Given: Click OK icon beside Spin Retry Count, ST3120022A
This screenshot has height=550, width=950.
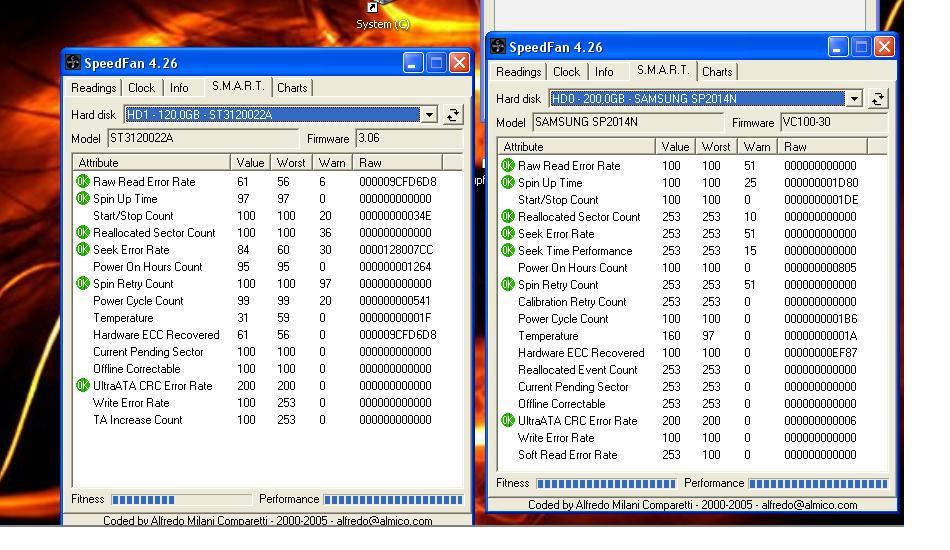Looking at the screenshot, I should [82, 283].
